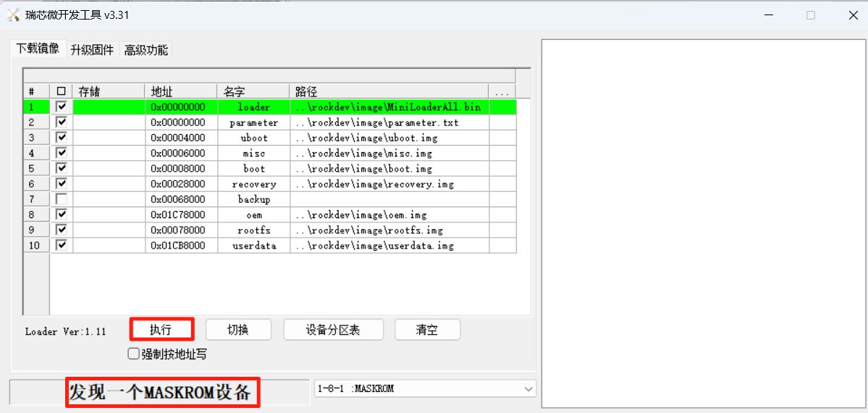Disable the userdata row checkbox
The height and width of the screenshot is (413, 868).
(62, 246)
